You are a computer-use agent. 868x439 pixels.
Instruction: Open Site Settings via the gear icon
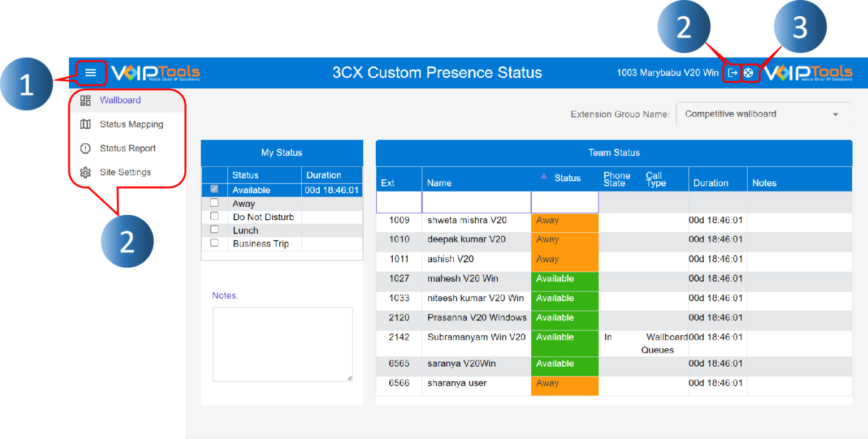pos(85,172)
